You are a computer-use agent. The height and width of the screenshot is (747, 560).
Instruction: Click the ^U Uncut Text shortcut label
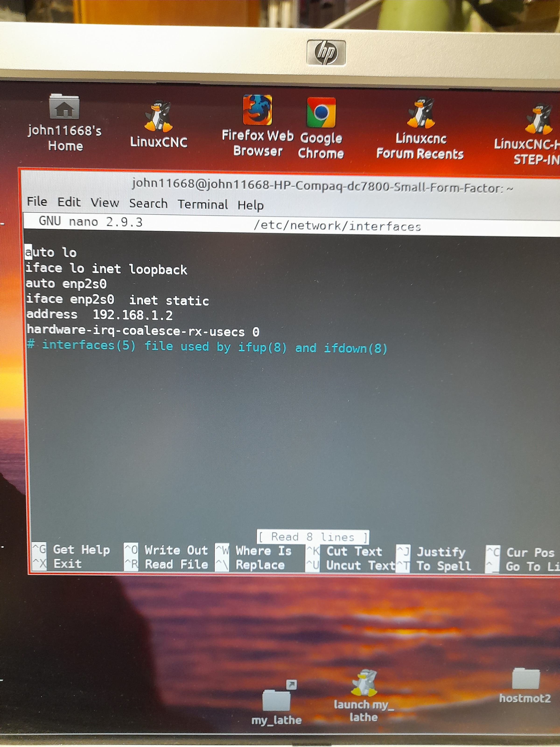click(350, 566)
